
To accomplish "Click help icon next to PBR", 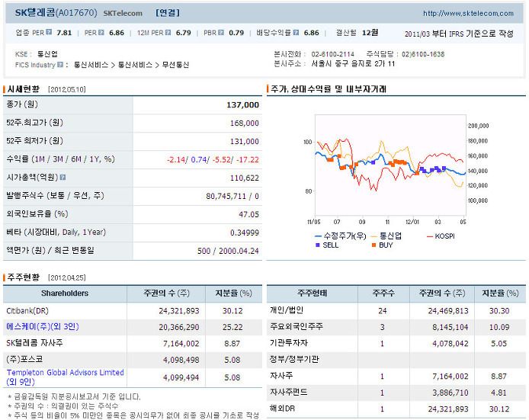I will pos(221,32).
